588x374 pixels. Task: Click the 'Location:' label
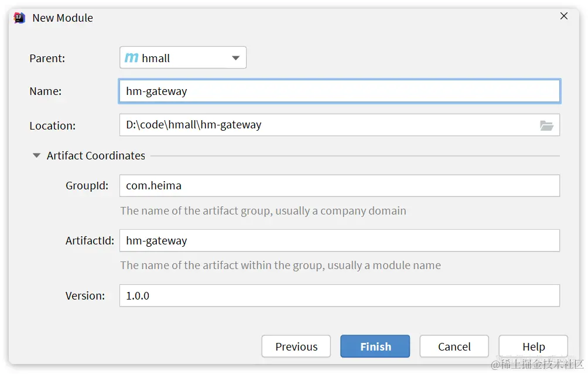53,126
